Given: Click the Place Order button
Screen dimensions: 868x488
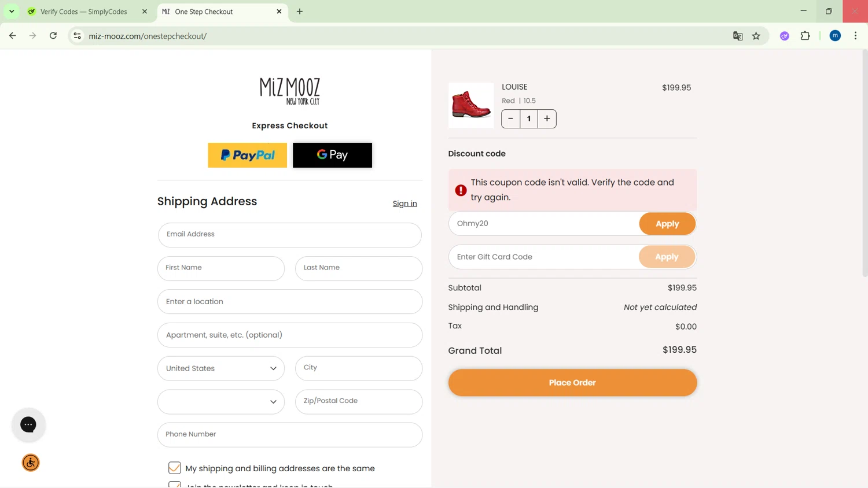Looking at the screenshot, I should pyautogui.click(x=572, y=383).
